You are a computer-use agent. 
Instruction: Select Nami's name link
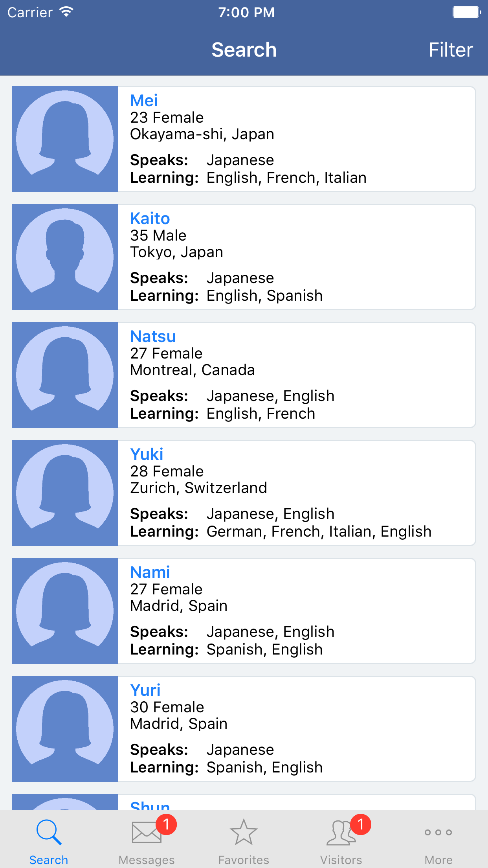[x=150, y=572]
